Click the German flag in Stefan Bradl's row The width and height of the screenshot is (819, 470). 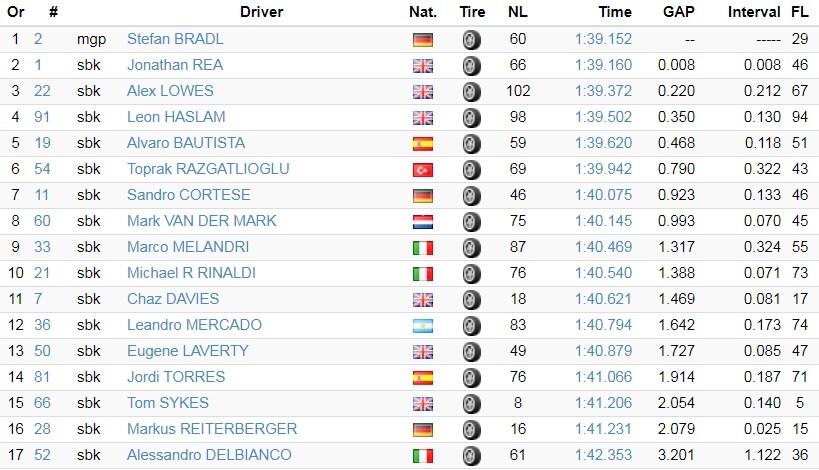pos(423,40)
